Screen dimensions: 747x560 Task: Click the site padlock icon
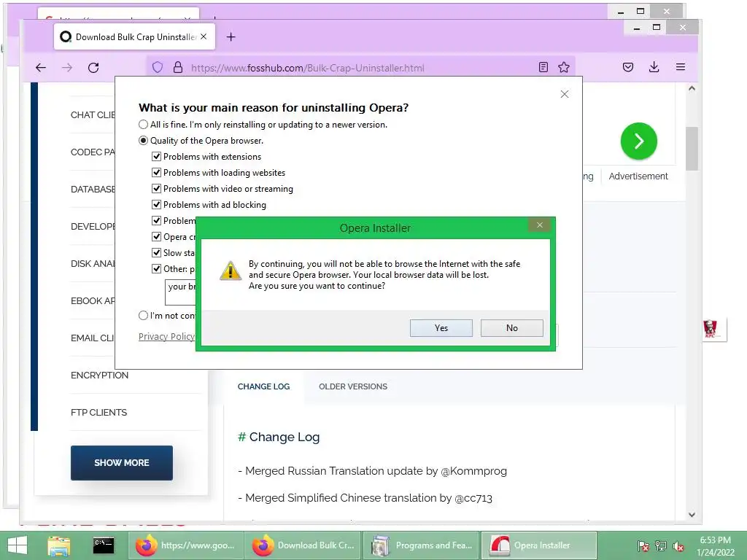tap(178, 68)
